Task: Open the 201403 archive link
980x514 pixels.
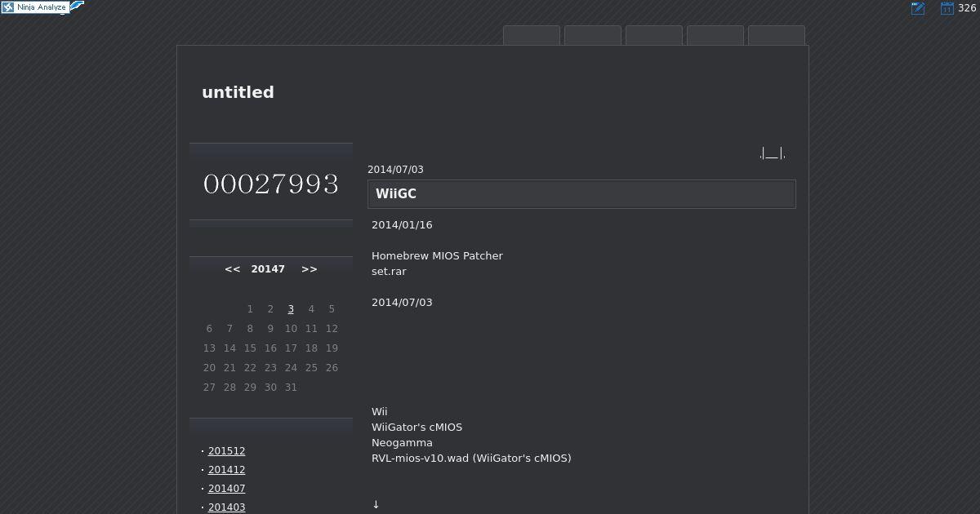Action: coord(226,507)
